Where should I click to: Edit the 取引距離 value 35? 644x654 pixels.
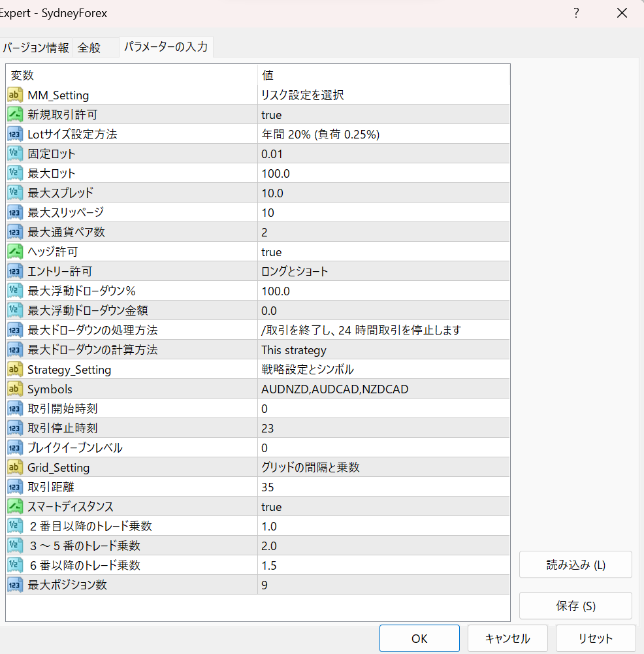click(x=383, y=487)
